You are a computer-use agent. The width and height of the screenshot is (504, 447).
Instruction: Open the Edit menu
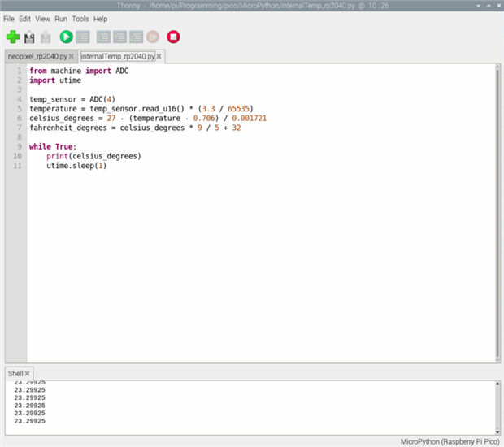click(x=25, y=18)
